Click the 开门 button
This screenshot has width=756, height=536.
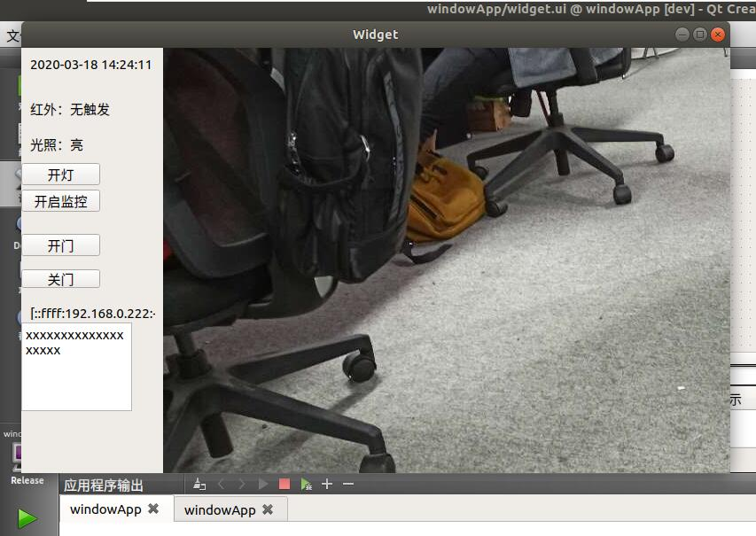point(60,245)
